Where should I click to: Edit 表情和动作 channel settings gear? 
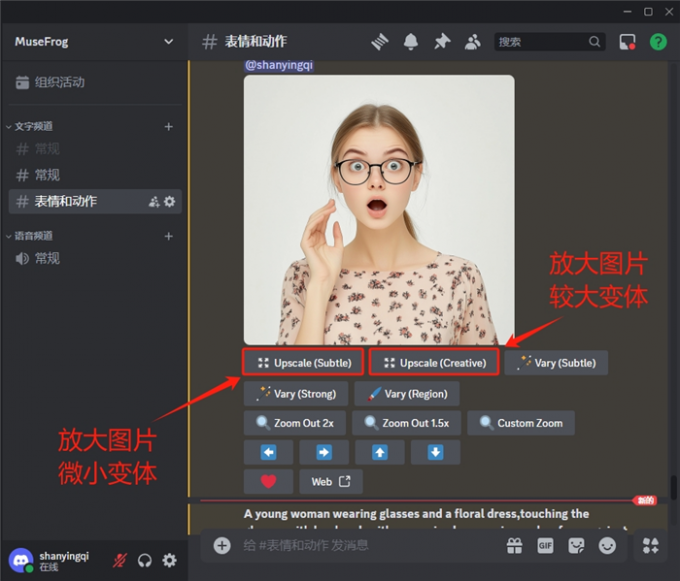coord(170,202)
